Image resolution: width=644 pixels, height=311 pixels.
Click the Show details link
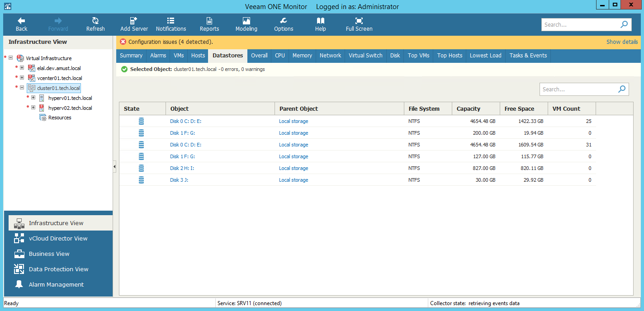pos(622,42)
